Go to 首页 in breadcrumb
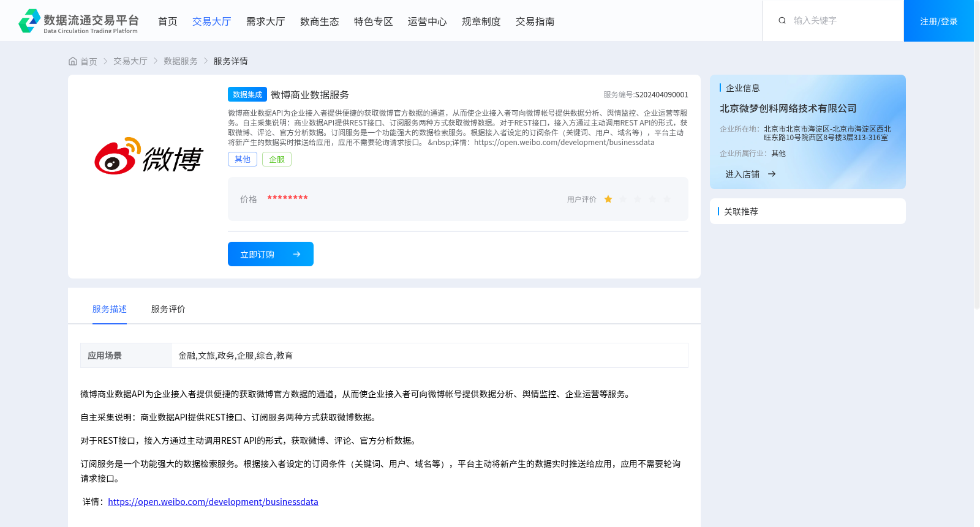This screenshot has height=527, width=980. click(x=89, y=61)
